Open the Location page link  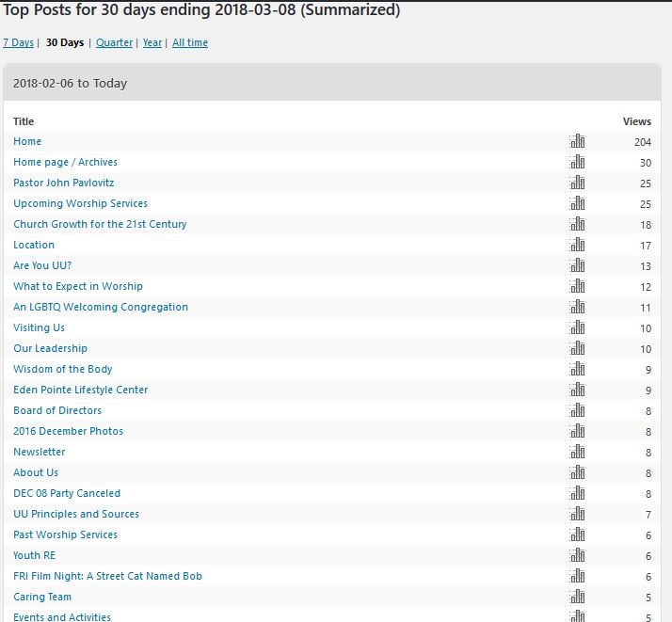34,245
